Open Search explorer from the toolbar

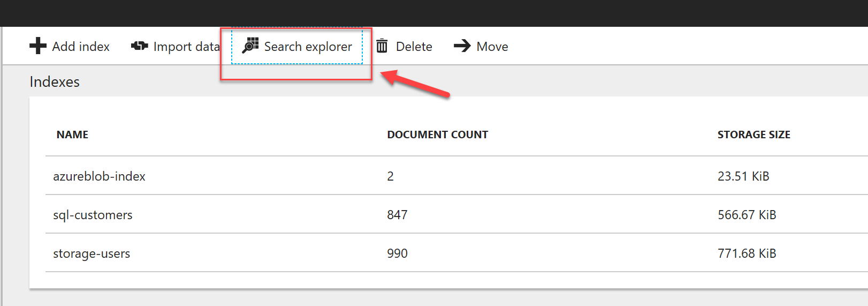click(297, 46)
